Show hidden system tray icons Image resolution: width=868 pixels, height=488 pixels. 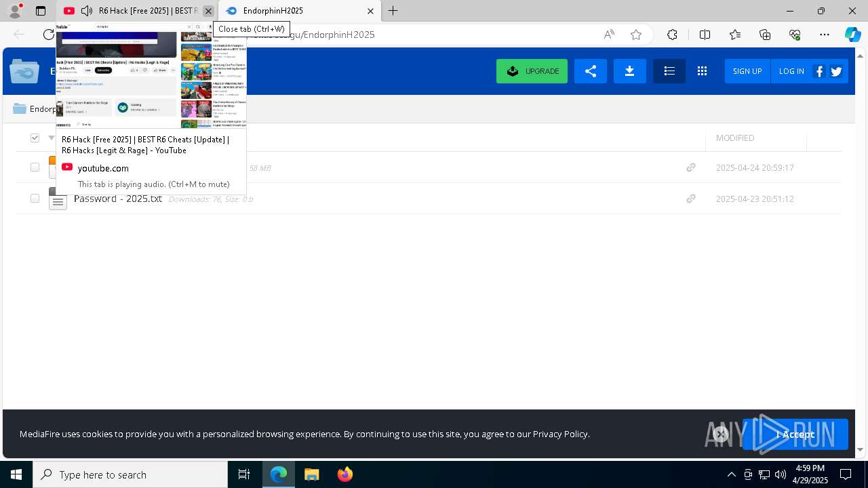731,474
